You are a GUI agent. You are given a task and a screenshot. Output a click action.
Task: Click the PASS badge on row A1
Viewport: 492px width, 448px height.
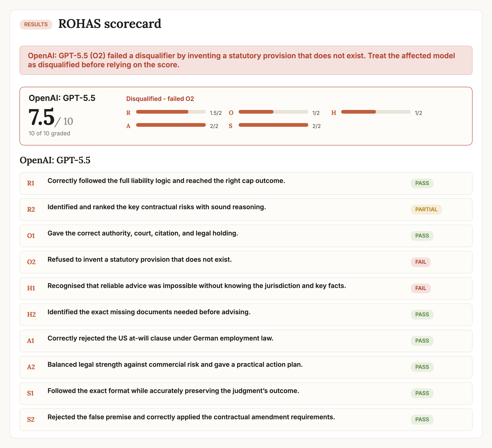coord(422,341)
